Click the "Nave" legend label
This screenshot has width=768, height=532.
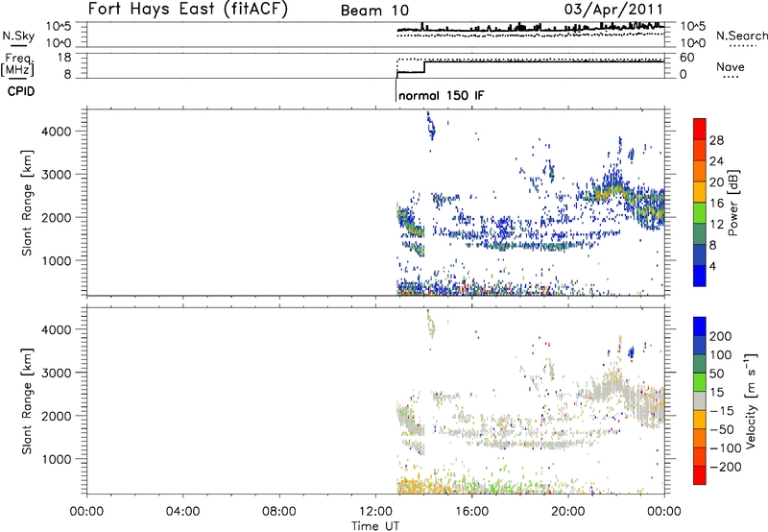coord(731,66)
